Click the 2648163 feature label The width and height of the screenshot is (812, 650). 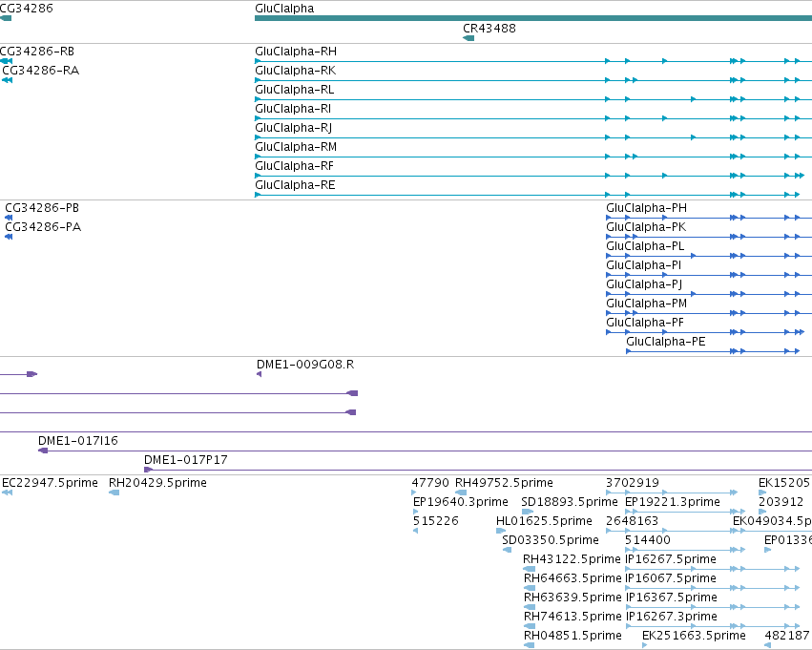point(632,521)
